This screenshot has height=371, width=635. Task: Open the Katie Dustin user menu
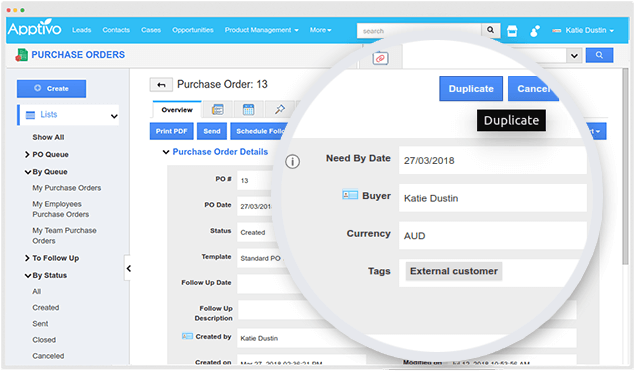[583, 30]
